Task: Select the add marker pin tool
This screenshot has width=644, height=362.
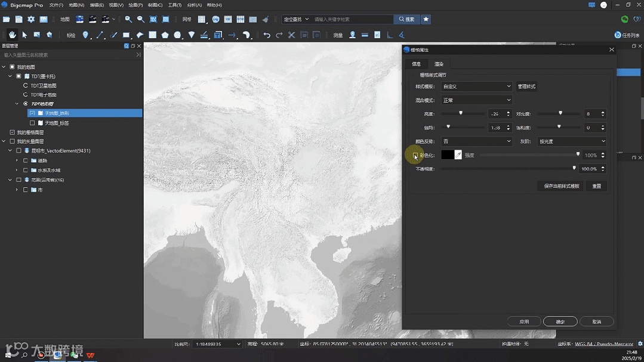Action: tap(85, 35)
